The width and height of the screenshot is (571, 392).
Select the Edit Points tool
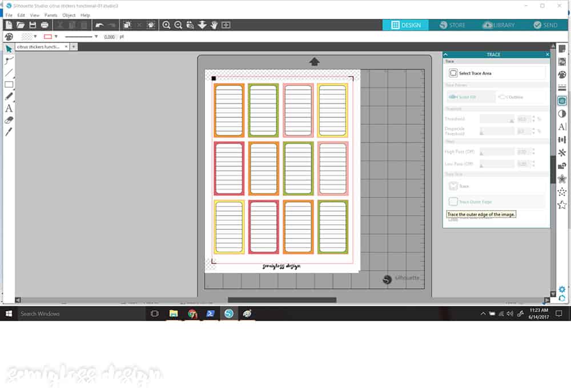(x=9, y=60)
